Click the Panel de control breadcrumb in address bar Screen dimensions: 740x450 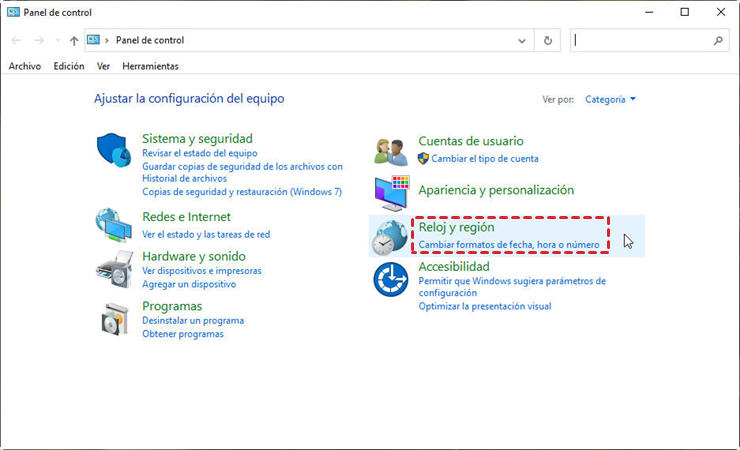pyautogui.click(x=150, y=41)
